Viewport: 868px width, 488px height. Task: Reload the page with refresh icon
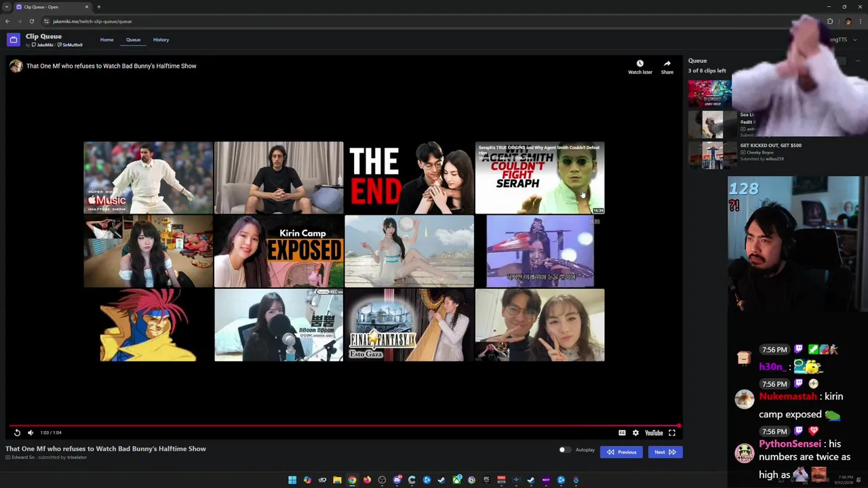pyautogui.click(x=31, y=21)
